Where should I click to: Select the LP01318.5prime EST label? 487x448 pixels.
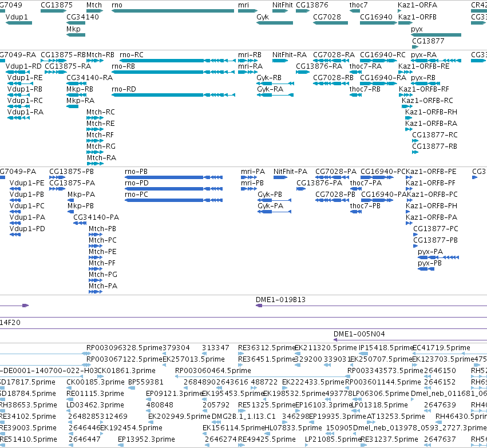[x=379, y=405]
